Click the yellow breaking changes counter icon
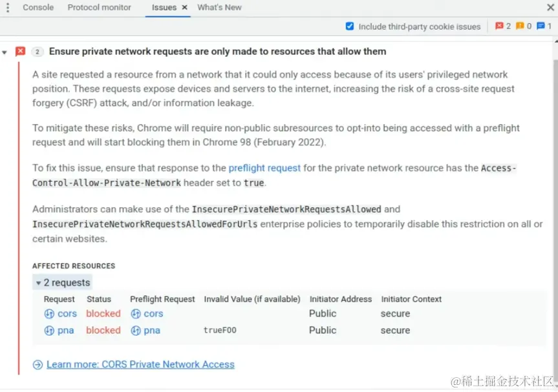The width and height of the screenshot is (558, 392). (520, 26)
